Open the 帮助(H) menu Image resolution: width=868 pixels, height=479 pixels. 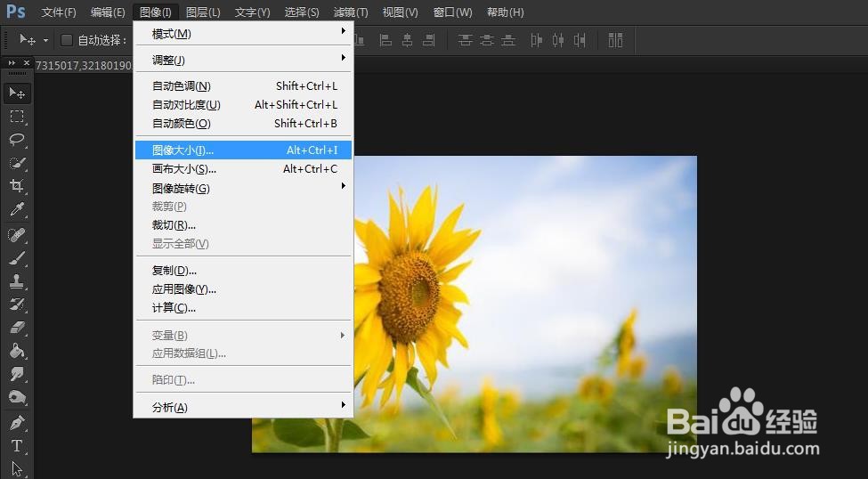click(505, 12)
